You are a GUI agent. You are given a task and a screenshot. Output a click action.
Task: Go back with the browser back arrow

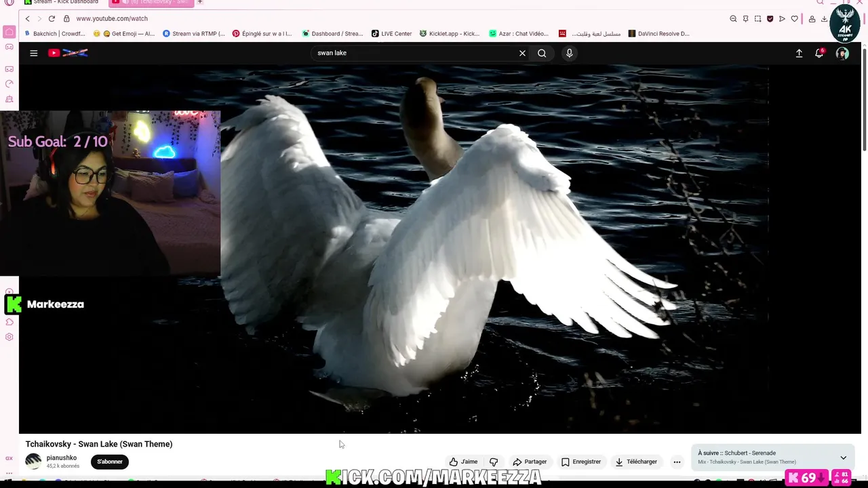28,18
